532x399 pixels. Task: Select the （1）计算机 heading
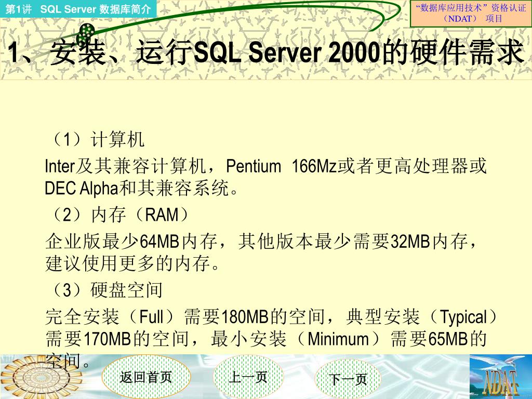click(97, 139)
